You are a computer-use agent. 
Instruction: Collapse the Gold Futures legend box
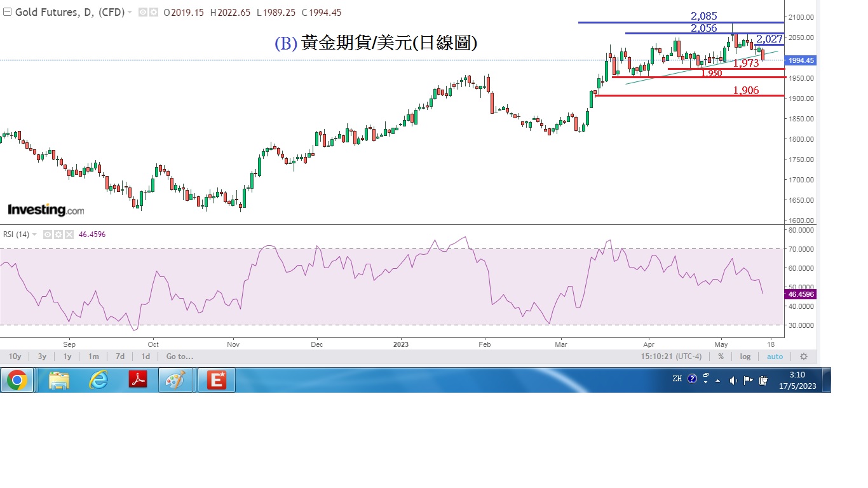pyautogui.click(x=7, y=12)
